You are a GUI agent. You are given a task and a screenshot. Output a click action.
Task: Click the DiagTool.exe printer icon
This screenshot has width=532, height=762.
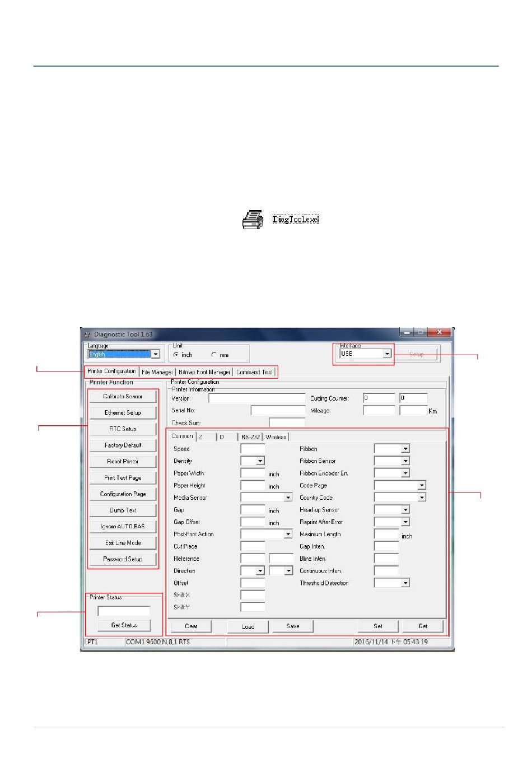point(253,219)
